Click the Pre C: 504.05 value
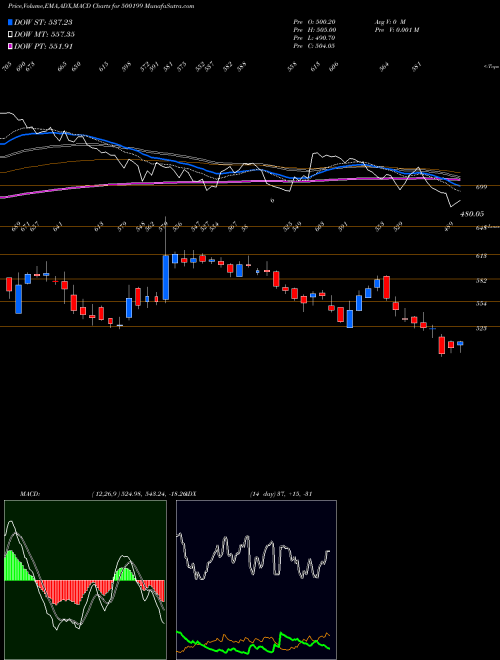 click(x=314, y=46)
